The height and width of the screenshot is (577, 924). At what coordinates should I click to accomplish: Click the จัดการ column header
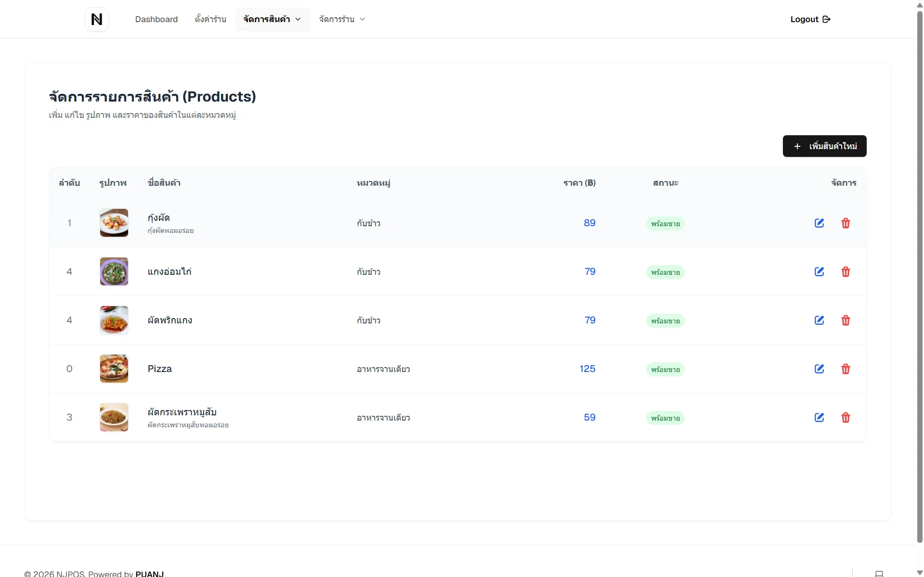(844, 183)
